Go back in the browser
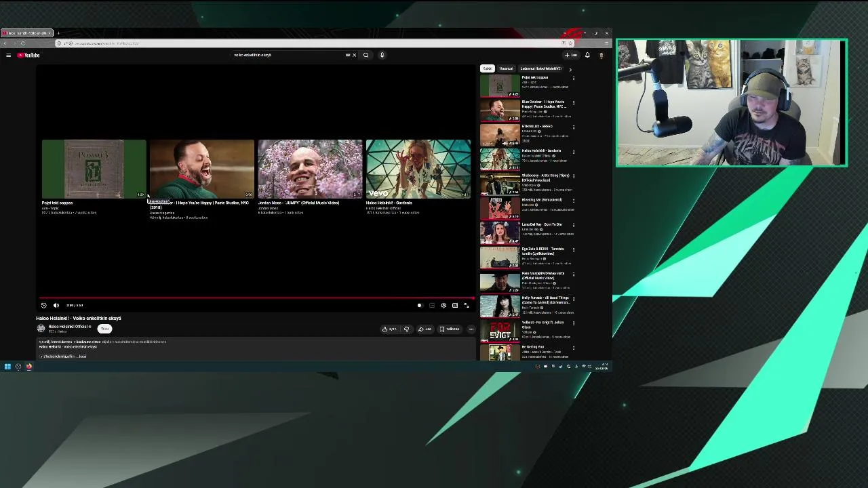The height and width of the screenshot is (488, 868). point(5,43)
